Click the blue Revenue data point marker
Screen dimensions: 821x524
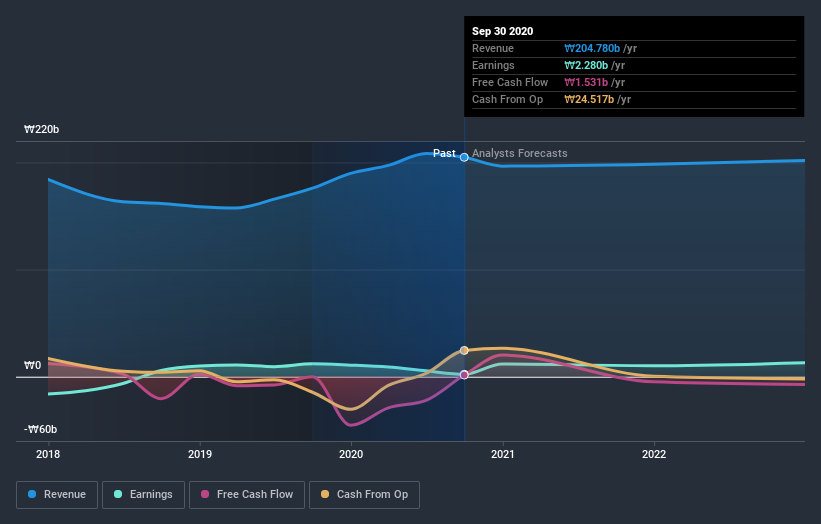point(464,157)
